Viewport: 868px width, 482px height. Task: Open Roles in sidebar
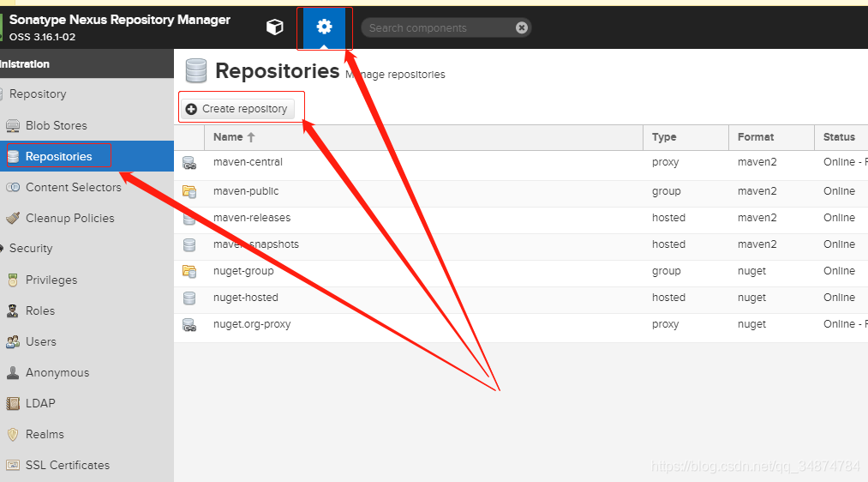coord(87,310)
